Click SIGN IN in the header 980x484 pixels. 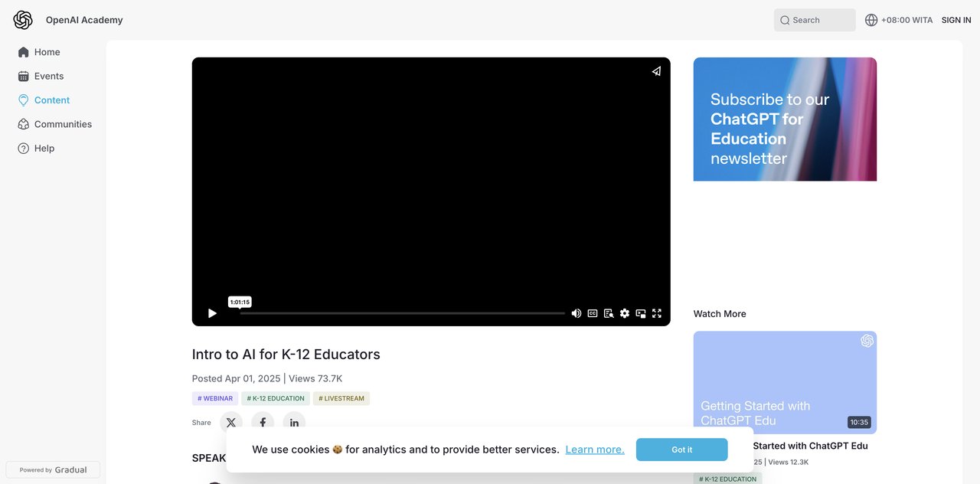click(956, 20)
